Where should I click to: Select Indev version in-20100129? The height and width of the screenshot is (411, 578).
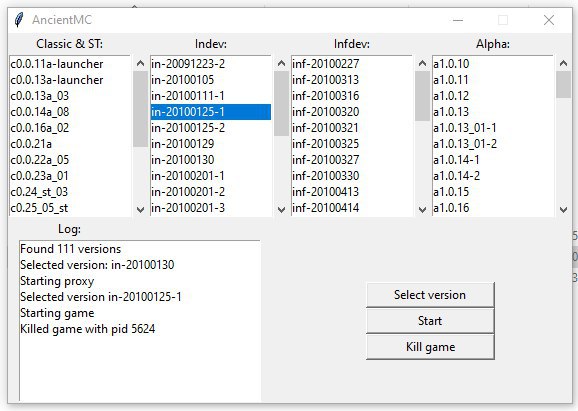[211, 144]
